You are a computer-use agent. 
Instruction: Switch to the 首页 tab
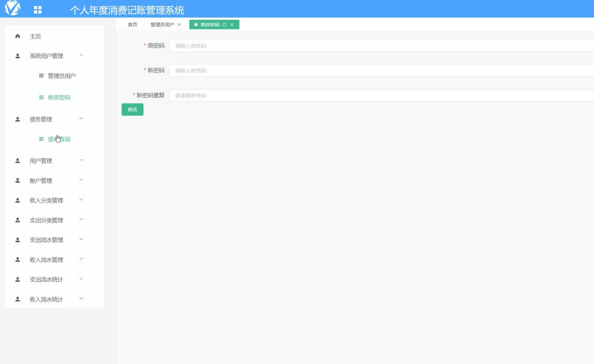(132, 25)
